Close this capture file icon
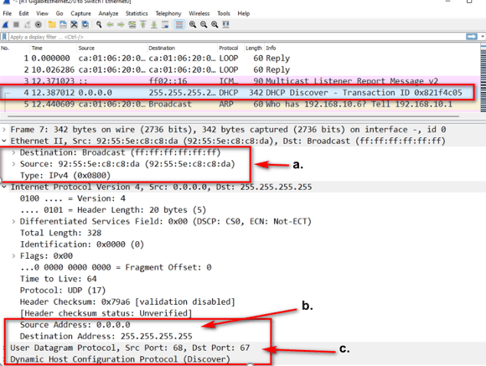The height and width of the screenshot is (366, 486). [x=74, y=25]
